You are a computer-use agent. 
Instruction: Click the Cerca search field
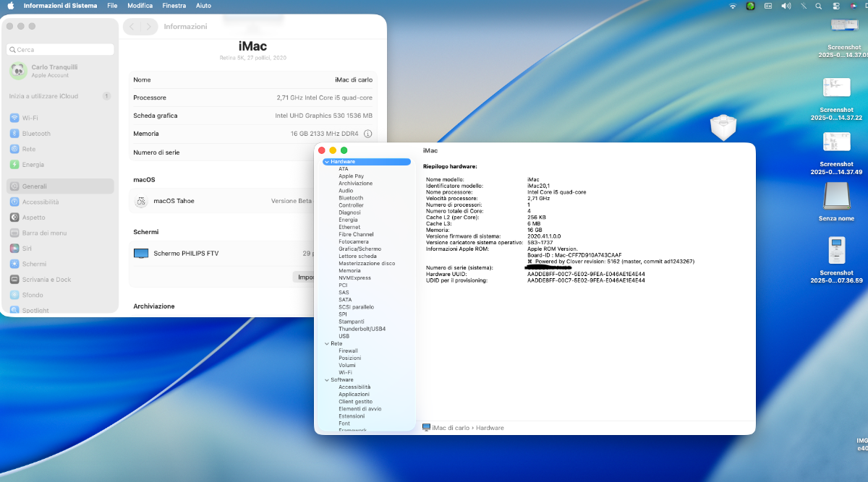point(60,50)
